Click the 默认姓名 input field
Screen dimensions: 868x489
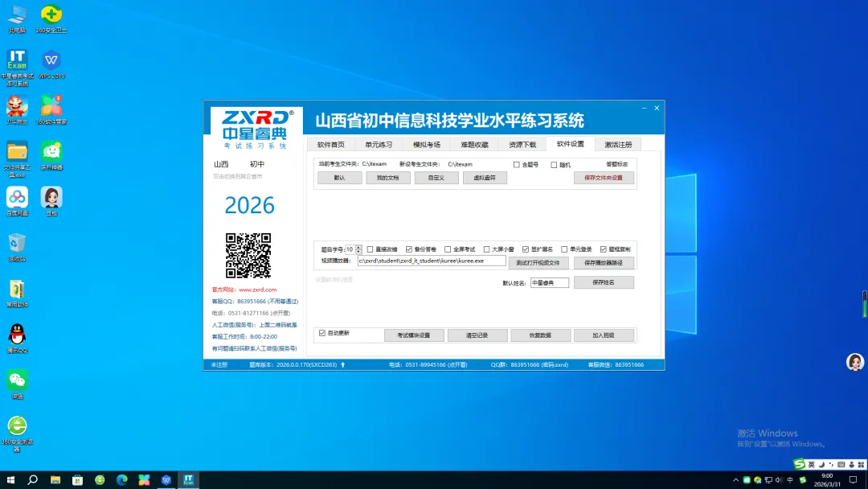tap(550, 283)
